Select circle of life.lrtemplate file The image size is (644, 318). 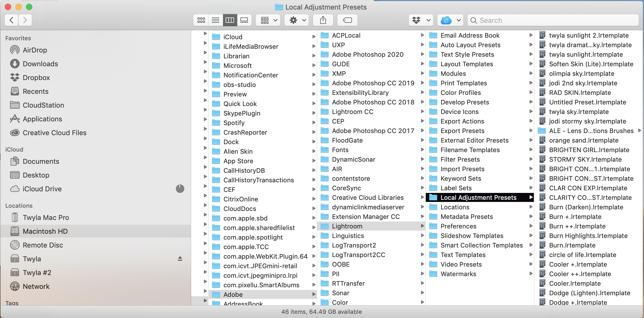(583, 255)
